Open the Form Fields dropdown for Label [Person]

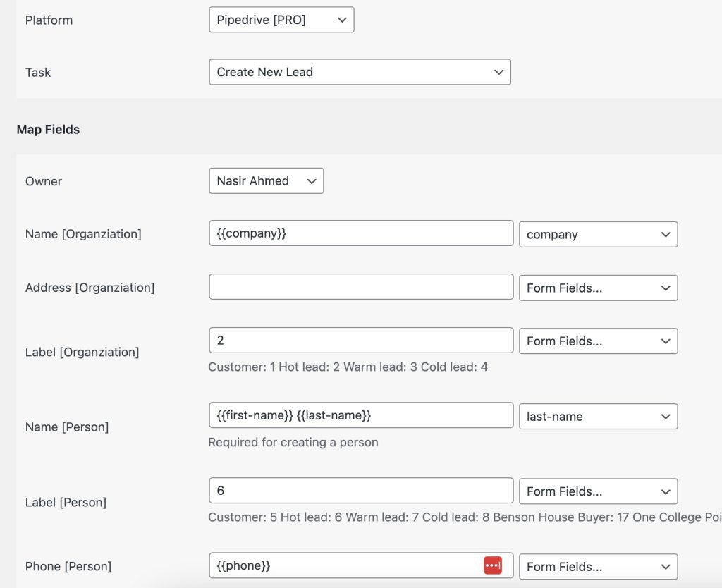click(x=598, y=491)
